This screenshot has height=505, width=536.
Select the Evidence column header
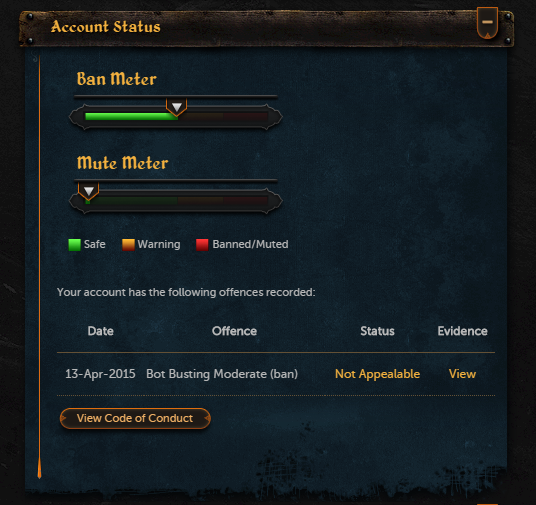tap(463, 331)
